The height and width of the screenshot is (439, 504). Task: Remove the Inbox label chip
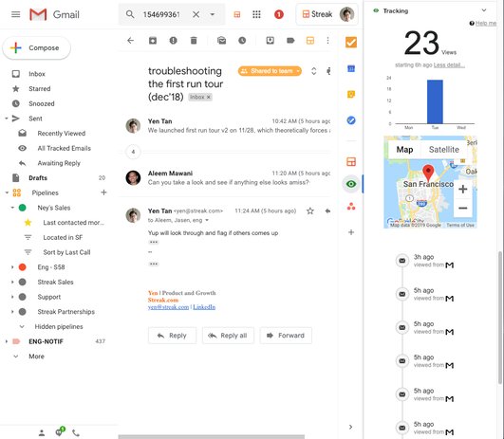pos(209,97)
